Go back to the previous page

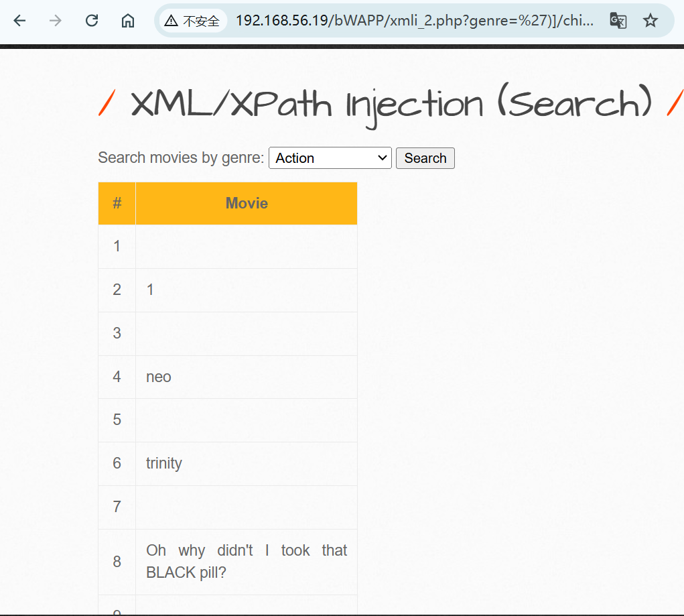click(x=19, y=21)
